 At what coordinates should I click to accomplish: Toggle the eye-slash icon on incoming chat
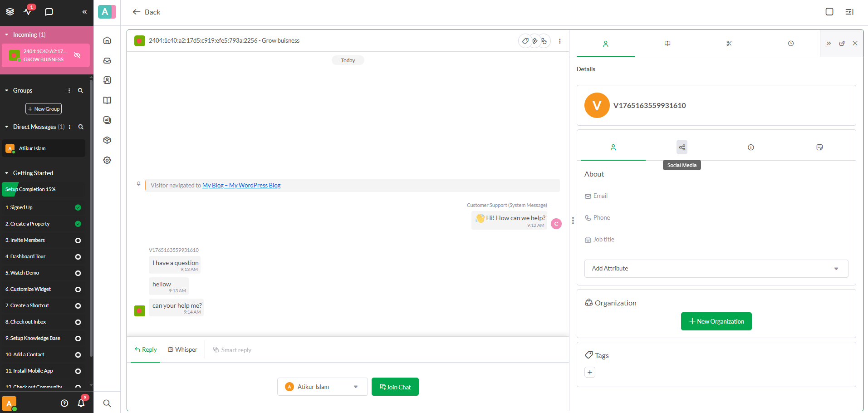(x=77, y=55)
